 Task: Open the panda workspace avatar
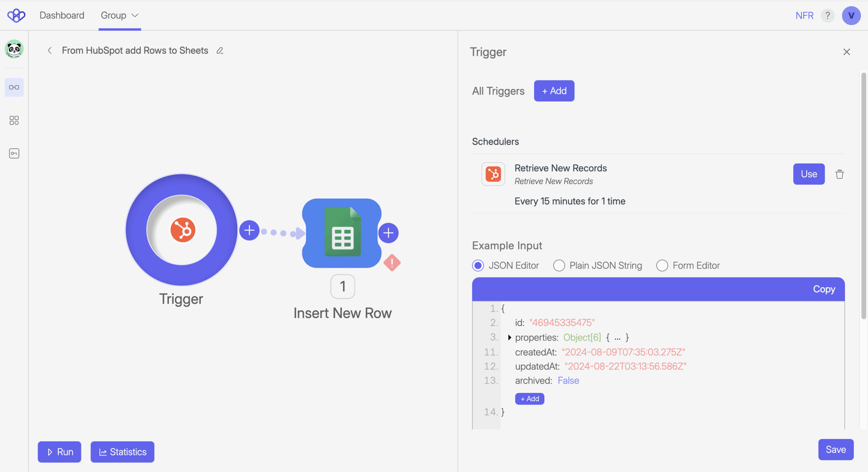tap(14, 49)
